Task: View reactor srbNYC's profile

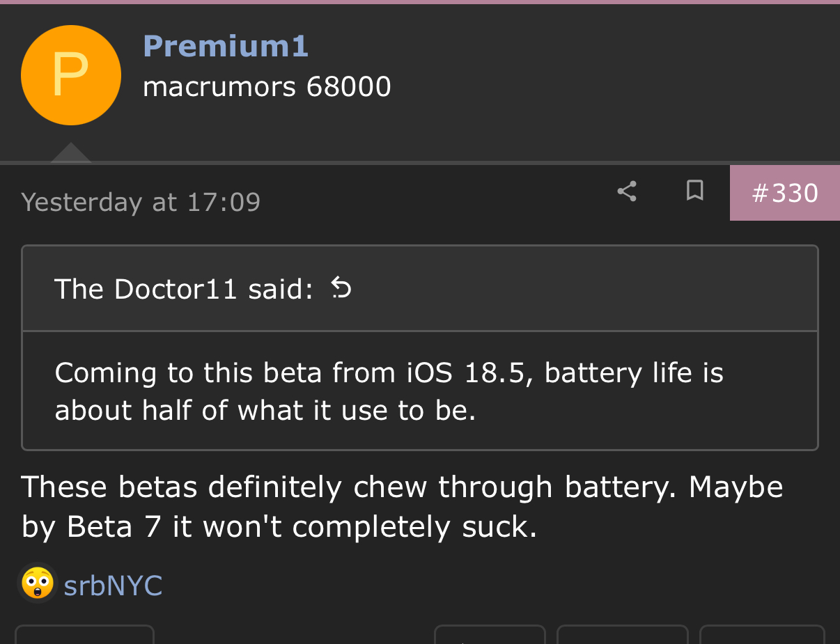Action: pyautogui.click(x=113, y=586)
